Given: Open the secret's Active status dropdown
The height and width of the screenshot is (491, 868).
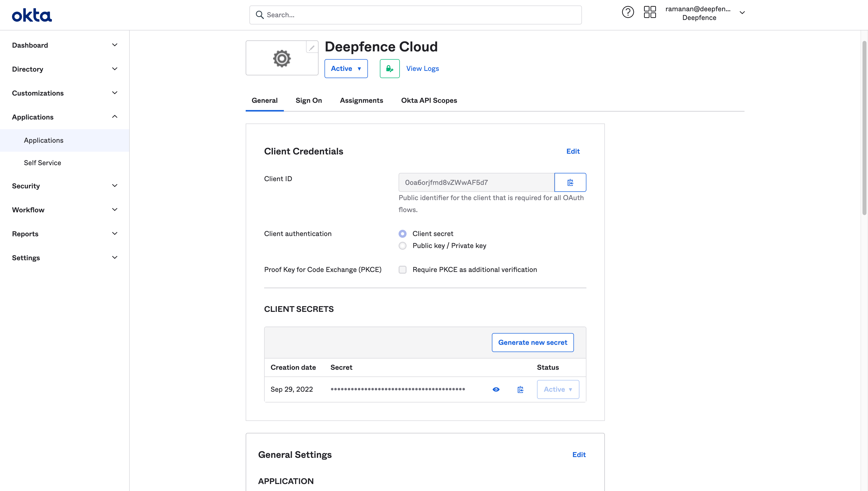Looking at the screenshot, I should click(x=558, y=389).
